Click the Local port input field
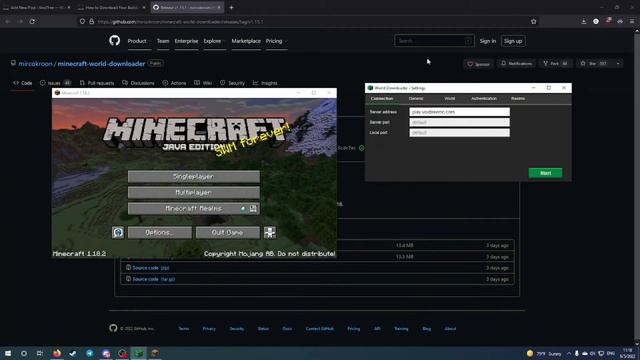Viewport: 640px width, 360px height. point(459,132)
